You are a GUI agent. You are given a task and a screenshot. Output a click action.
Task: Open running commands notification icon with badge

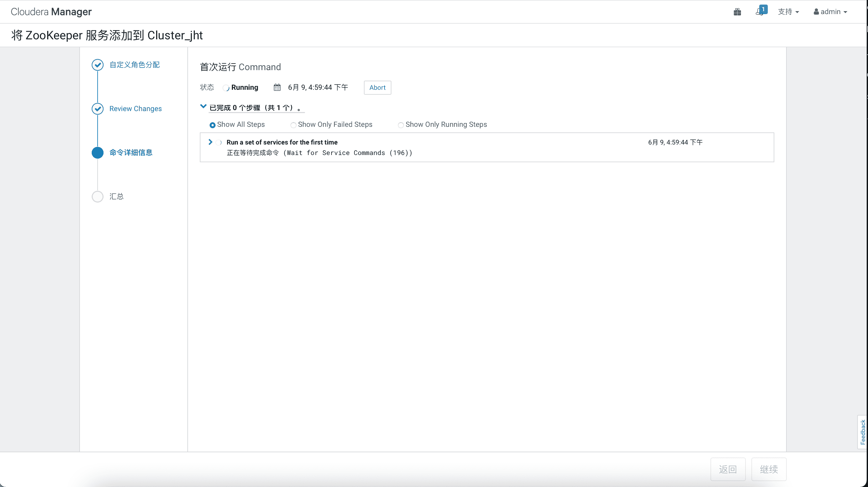761,10
